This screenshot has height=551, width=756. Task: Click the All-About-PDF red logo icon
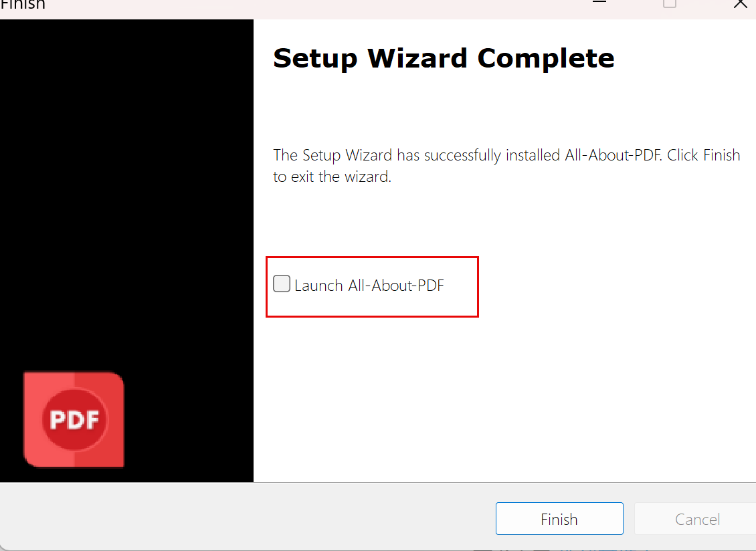click(x=74, y=419)
